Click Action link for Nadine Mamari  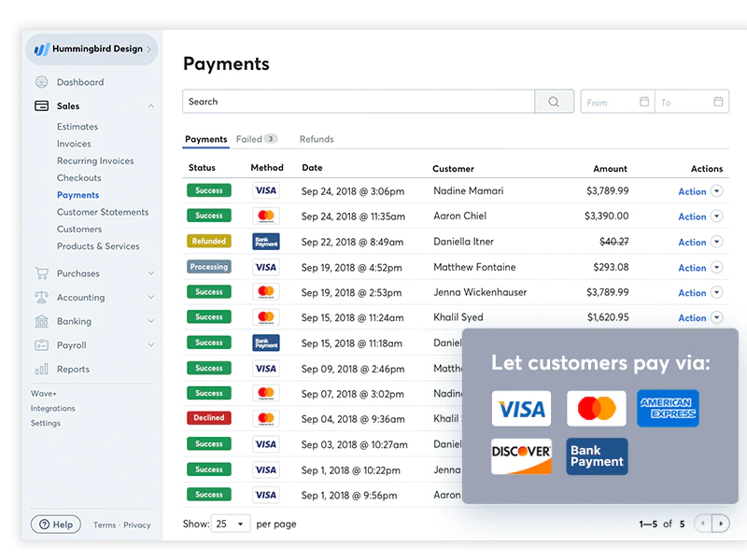coord(692,191)
